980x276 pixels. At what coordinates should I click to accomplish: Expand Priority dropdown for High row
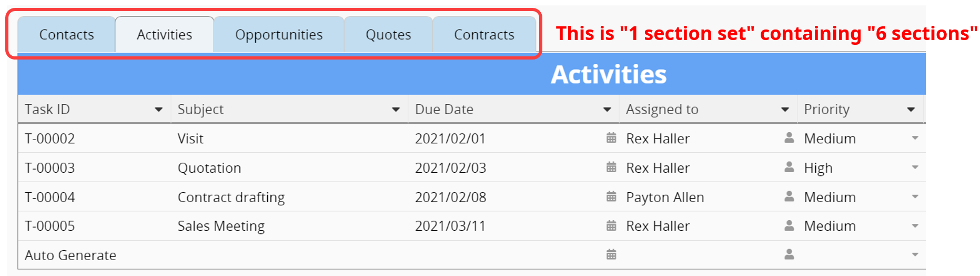[915, 167]
